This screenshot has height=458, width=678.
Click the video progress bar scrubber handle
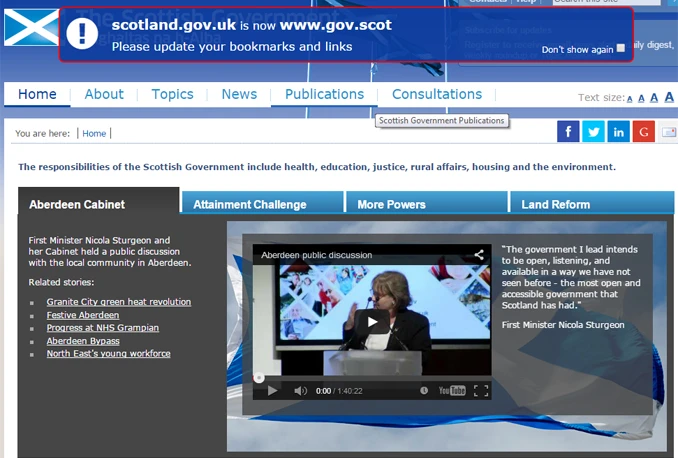pyautogui.click(x=259, y=378)
